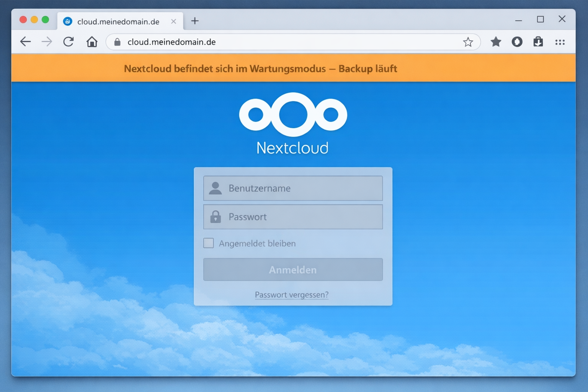Open the Passwort vergessen link
588x392 pixels.
pyautogui.click(x=292, y=295)
